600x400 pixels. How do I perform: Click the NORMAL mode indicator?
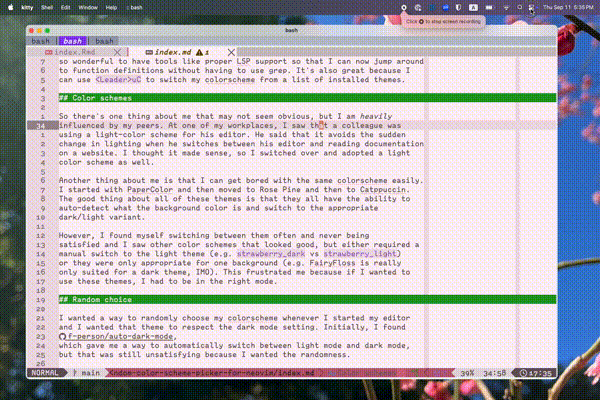tap(45, 373)
